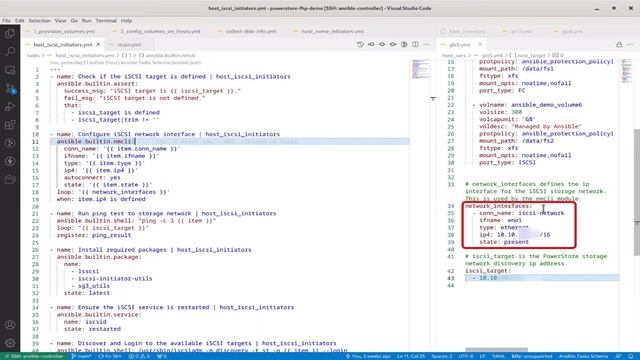The image size is (640, 360).
Task: Click host_vars breadcrumb in right editor
Action: coord(454,55)
